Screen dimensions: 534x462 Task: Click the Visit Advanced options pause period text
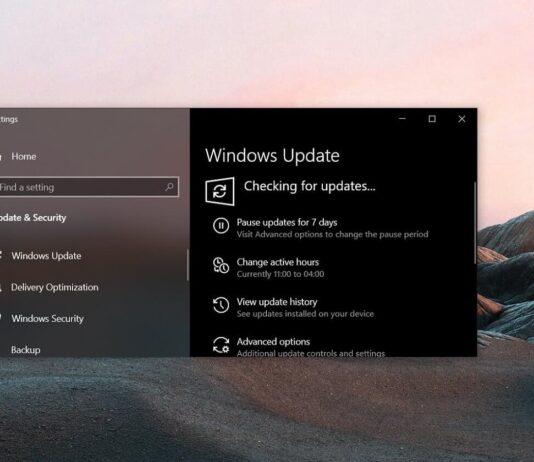click(332, 234)
